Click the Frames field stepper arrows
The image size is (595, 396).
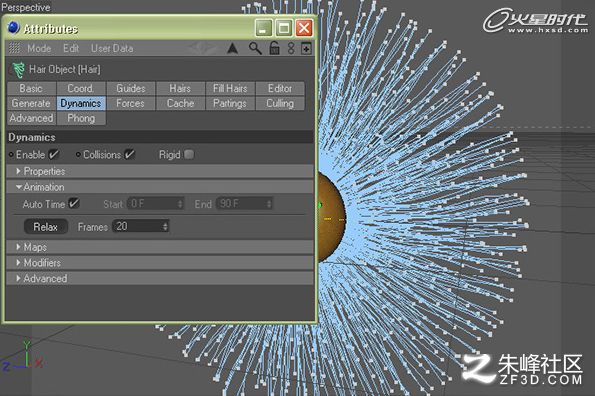click(165, 226)
